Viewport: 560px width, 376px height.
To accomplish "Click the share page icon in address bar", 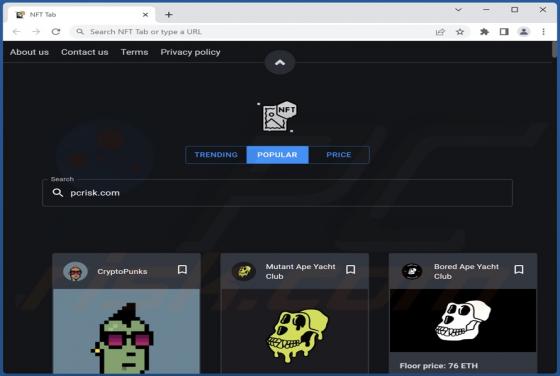I will tap(440, 32).
